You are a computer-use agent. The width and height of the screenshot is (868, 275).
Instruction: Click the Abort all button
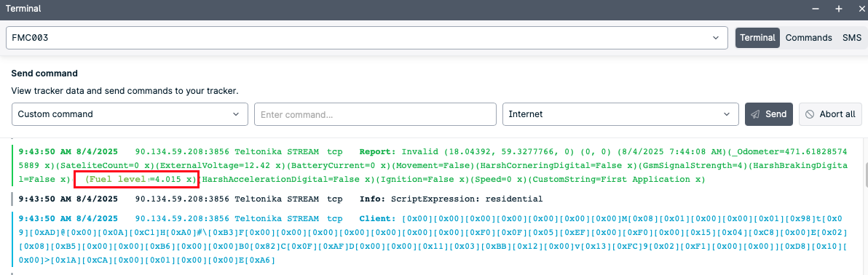(x=830, y=114)
